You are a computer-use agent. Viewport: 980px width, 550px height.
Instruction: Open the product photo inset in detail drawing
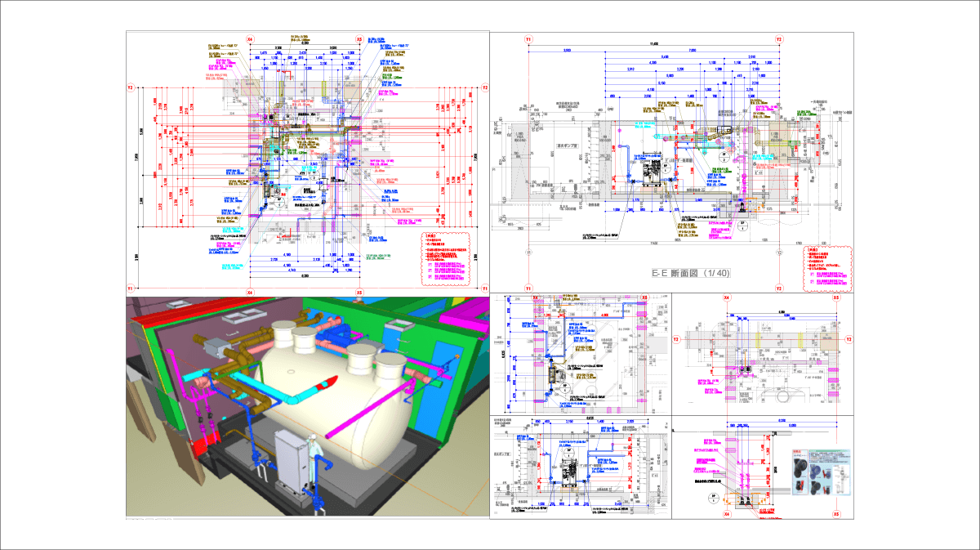coord(819,471)
